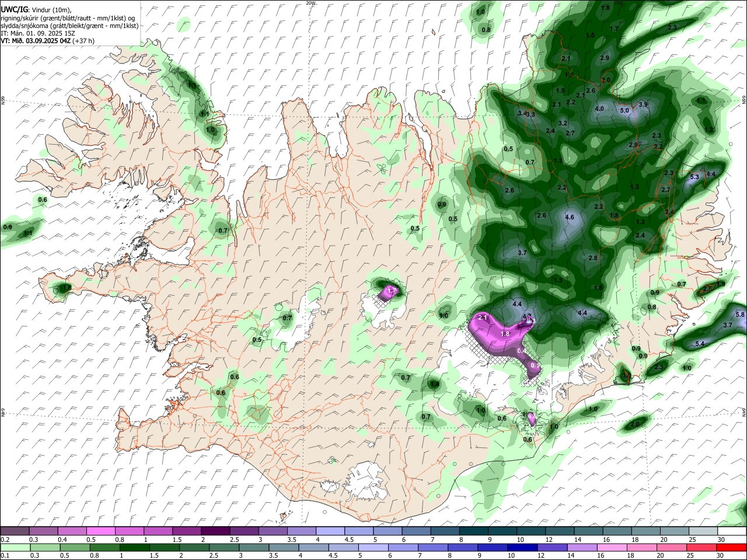Click the '0.1' rain legend label

(5, 555)
